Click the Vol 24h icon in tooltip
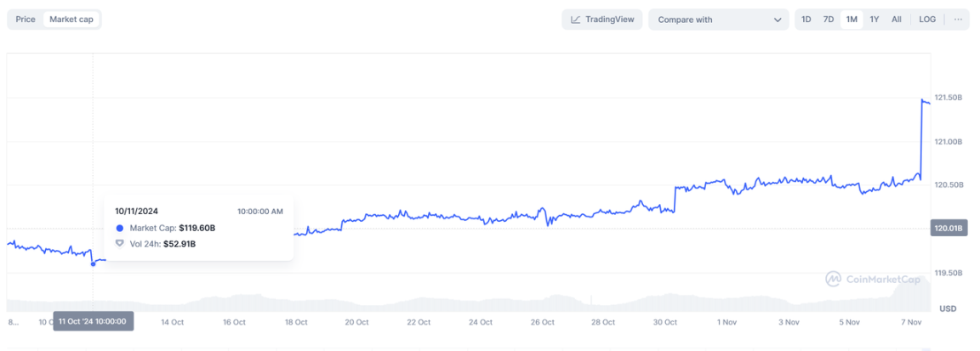The height and width of the screenshot is (351, 980). [119, 244]
